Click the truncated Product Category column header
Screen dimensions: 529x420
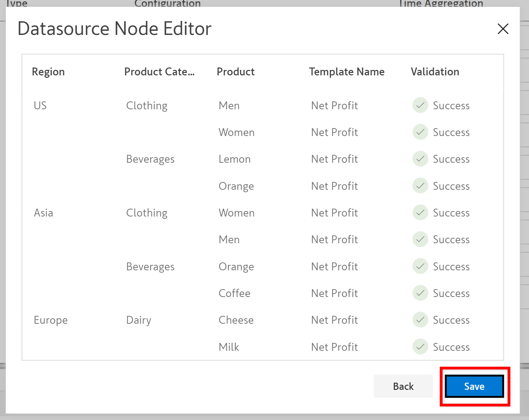point(159,72)
